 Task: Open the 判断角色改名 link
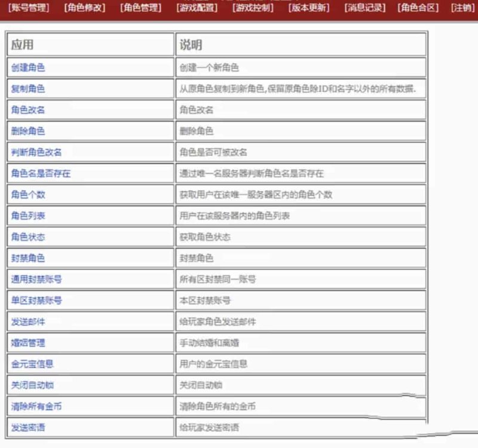36,152
